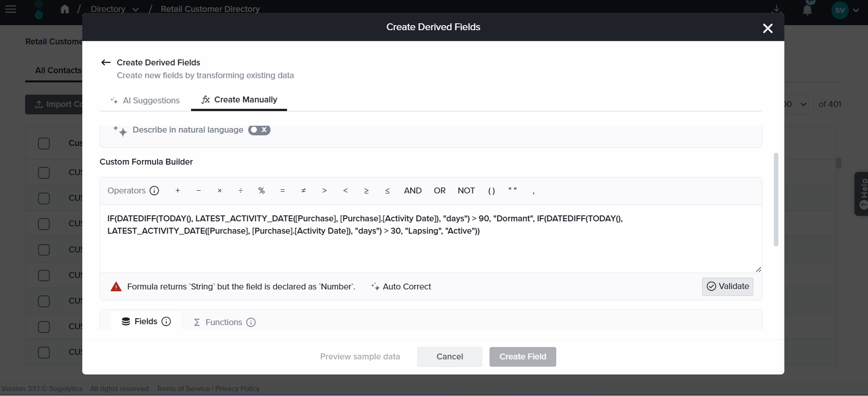This screenshot has height=396, width=868.
Task: Click the page scrollbar behind the dialog
Action: pos(838,163)
